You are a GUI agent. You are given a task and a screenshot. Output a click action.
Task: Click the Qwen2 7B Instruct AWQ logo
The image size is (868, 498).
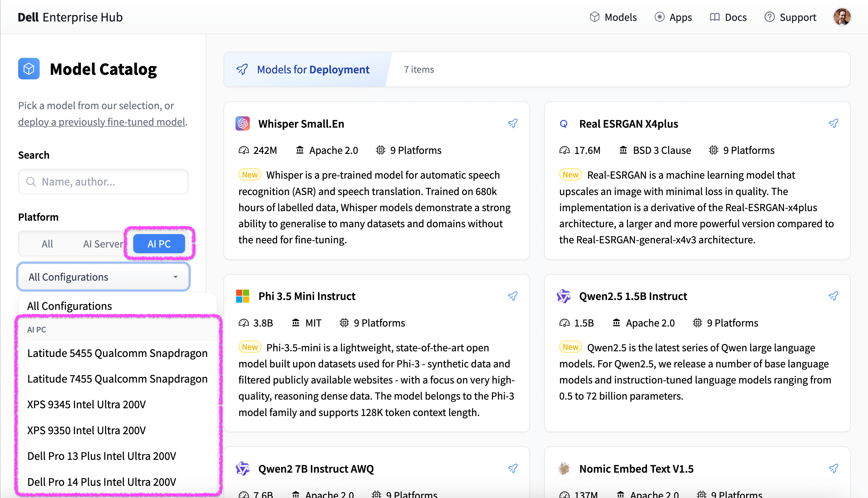click(243, 468)
